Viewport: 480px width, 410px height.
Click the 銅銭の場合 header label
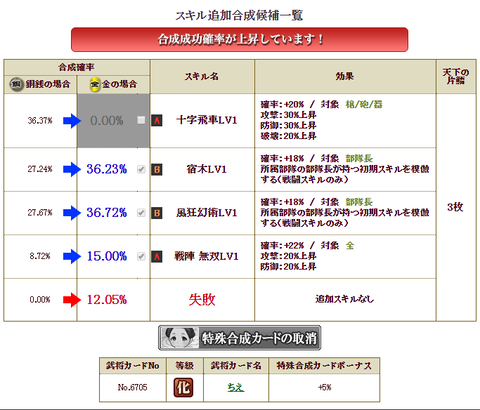click(48, 84)
